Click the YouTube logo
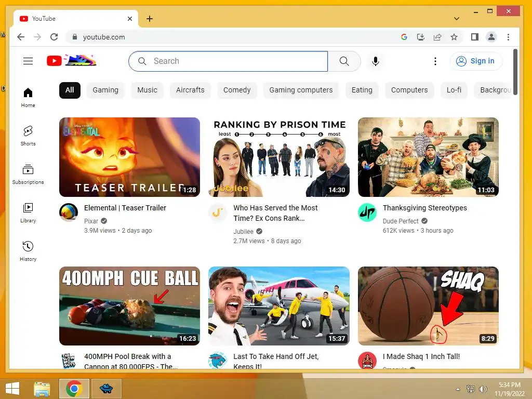This screenshot has width=532, height=399. click(x=72, y=61)
